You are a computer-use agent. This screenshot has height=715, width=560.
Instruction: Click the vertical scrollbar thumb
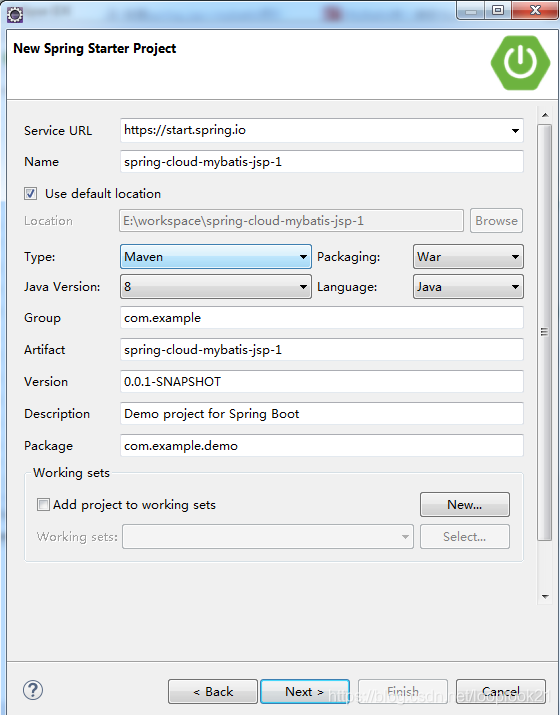pos(544,332)
